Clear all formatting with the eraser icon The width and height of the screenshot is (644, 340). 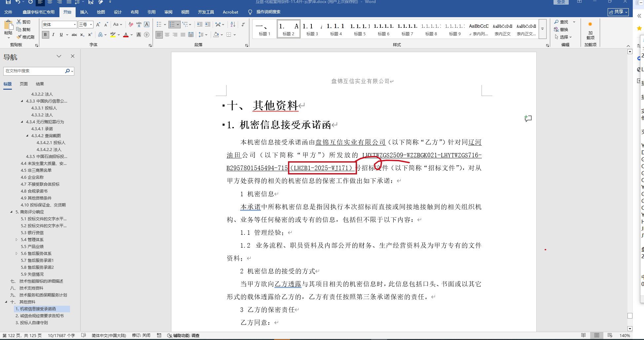pyautogui.click(x=131, y=24)
